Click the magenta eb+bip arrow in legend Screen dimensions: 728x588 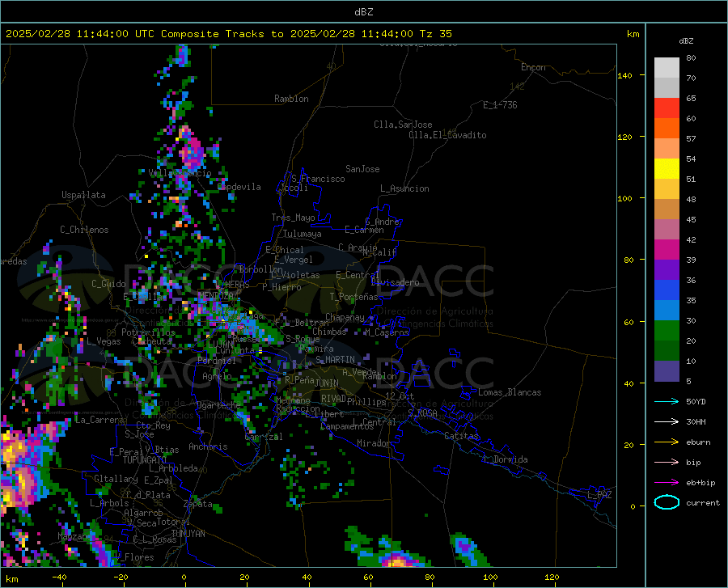pyautogui.click(x=667, y=483)
